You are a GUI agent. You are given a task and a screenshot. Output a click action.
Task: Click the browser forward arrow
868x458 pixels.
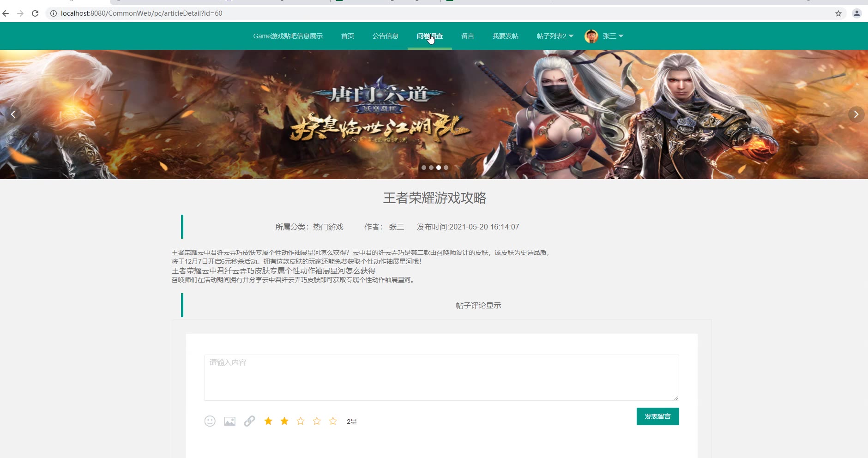pos(20,13)
